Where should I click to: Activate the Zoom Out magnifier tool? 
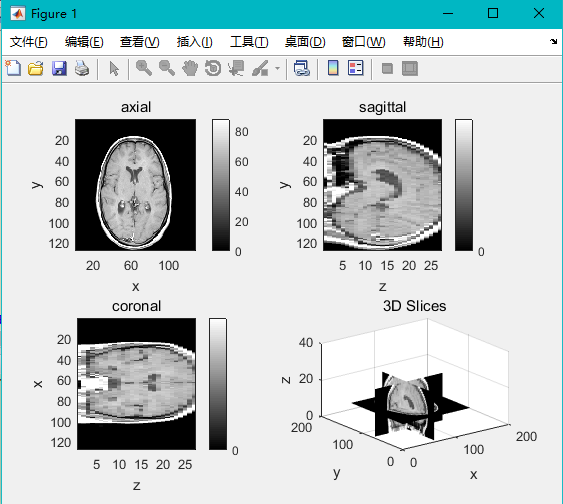(167, 68)
